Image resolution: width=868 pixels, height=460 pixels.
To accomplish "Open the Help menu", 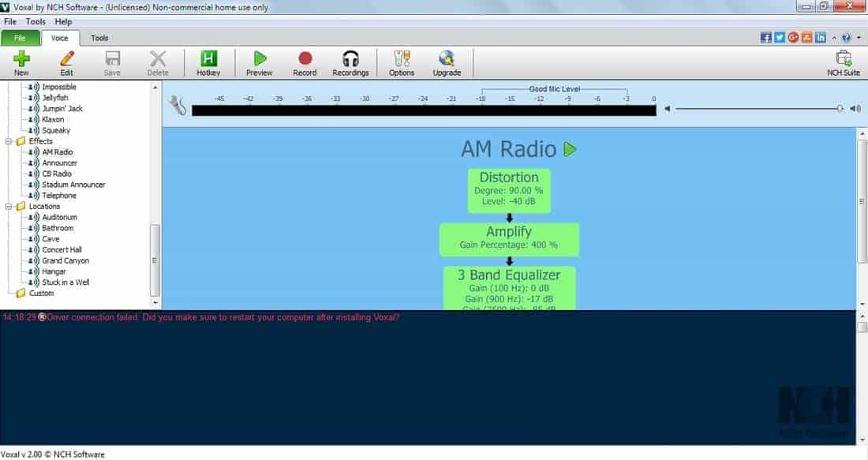I will point(63,21).
